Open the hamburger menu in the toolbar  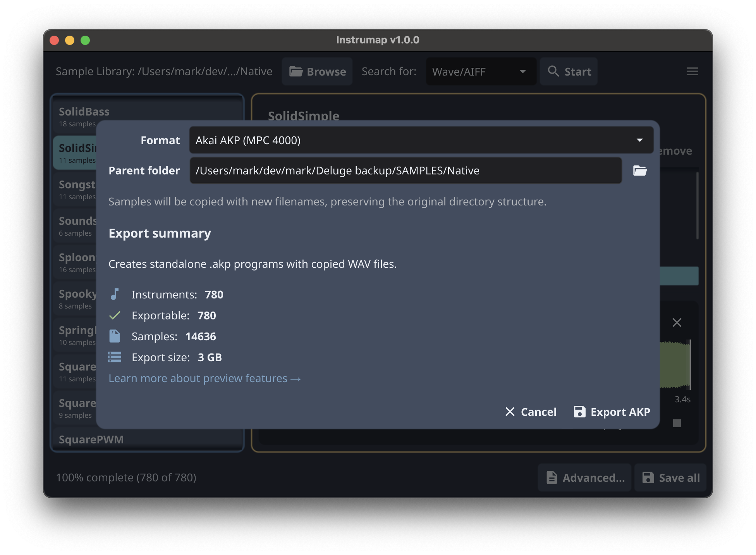692,71
